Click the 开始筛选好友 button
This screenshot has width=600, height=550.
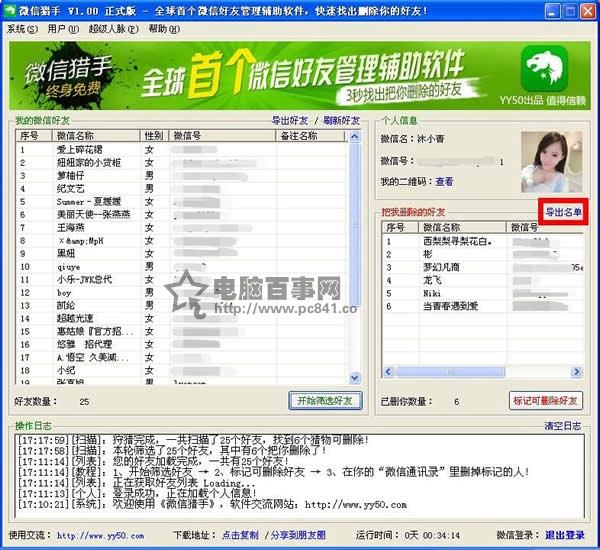325,401
